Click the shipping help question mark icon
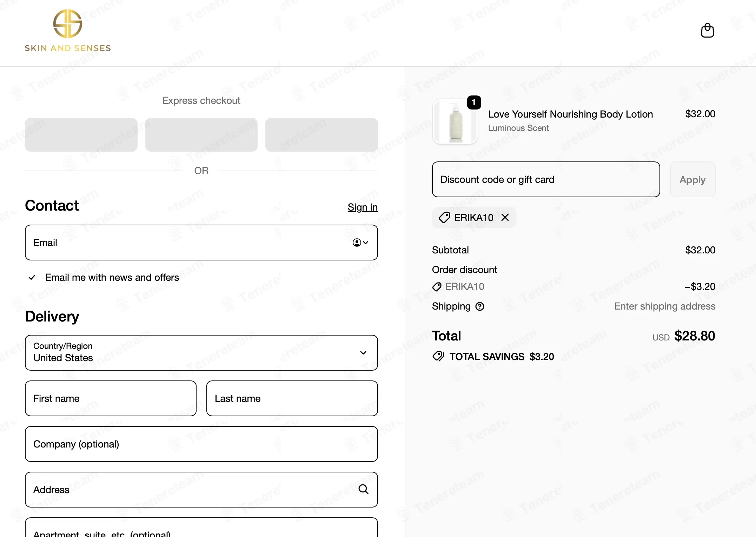 480,306
